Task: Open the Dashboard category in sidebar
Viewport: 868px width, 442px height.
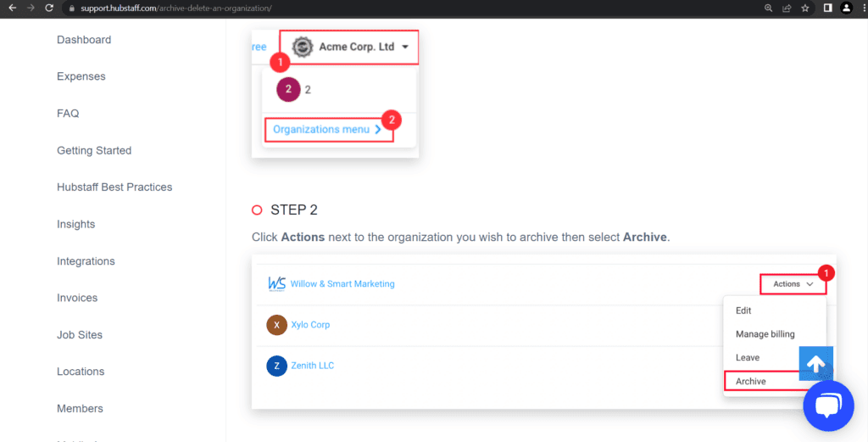Action: point(84,40)
